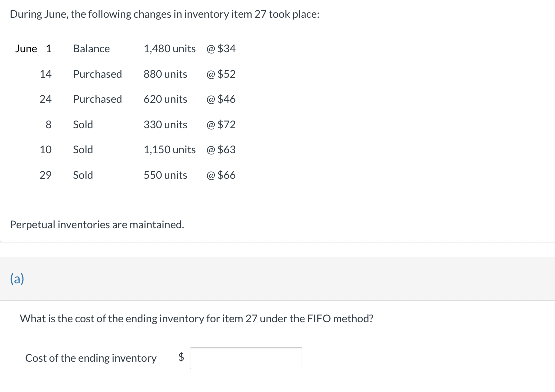The image size is (555, 392).
Task: Select the June 14 Purchased entry
Action: (97, 74)
